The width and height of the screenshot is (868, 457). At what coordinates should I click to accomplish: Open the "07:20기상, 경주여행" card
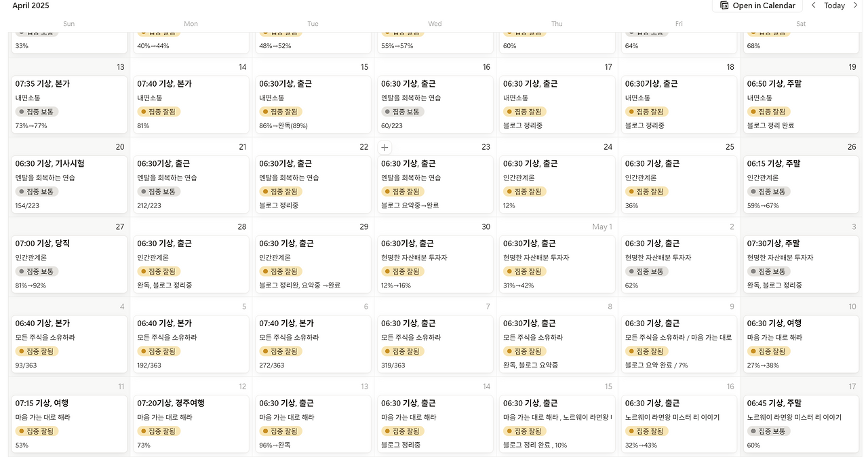(x=171, y=403)
